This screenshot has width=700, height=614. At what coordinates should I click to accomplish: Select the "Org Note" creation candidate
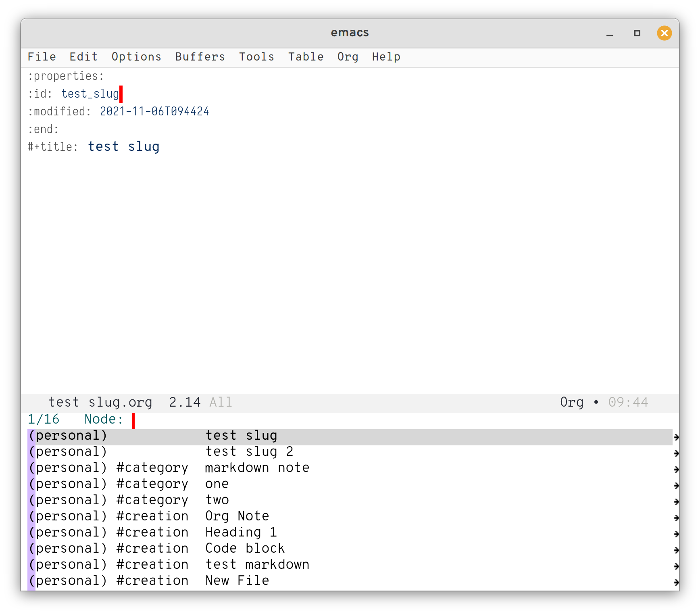pyautogui.click(x=237, y=516)
